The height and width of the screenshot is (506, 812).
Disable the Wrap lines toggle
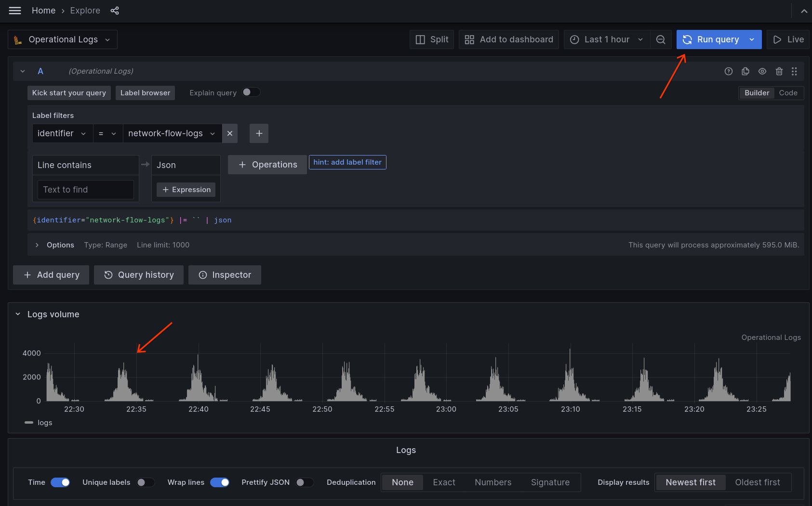[x=220, y=482]
